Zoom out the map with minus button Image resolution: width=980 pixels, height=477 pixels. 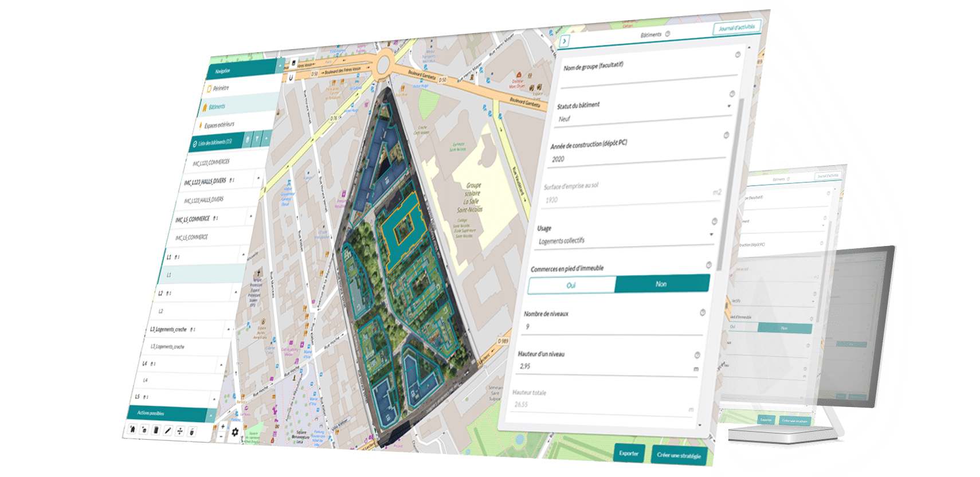pos(222,436)
